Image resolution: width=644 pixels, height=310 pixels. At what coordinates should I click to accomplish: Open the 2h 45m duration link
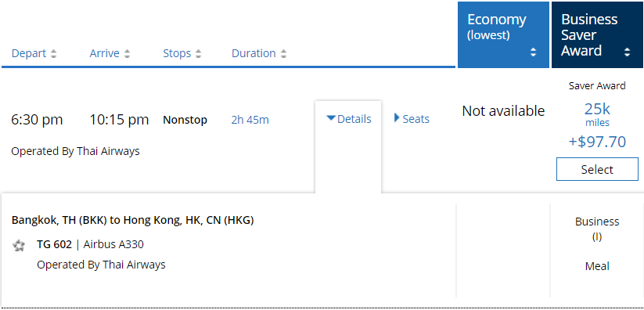250,120
